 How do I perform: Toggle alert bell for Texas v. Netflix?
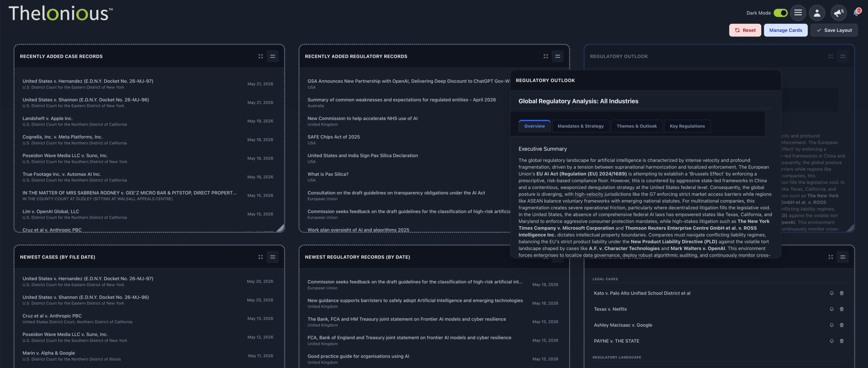[x=831, y=309]
